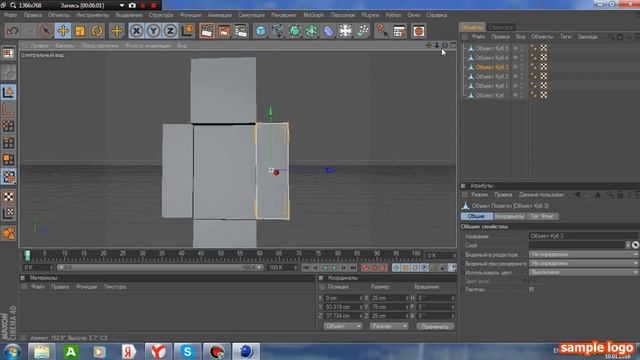Click the Y position field 33.319 cm
Viewport: 640px width, 360px height.
(344, 307)
